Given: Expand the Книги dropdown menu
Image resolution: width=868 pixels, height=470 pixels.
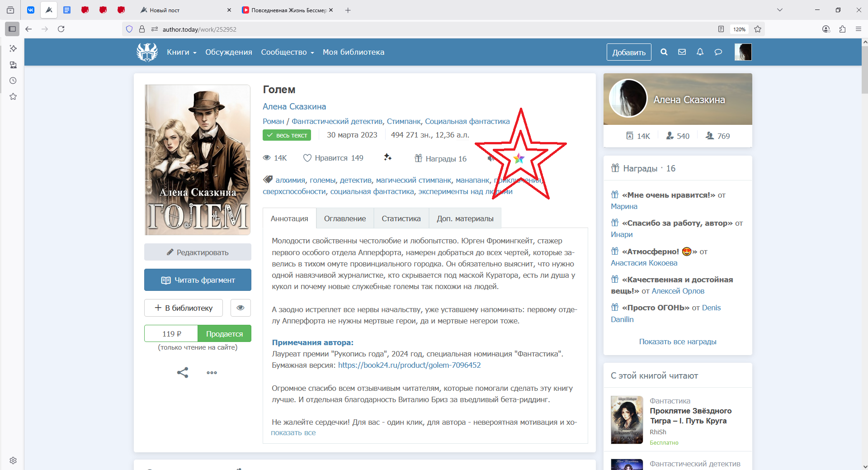Looking at the screenshot, I should (x=181, y=52).
